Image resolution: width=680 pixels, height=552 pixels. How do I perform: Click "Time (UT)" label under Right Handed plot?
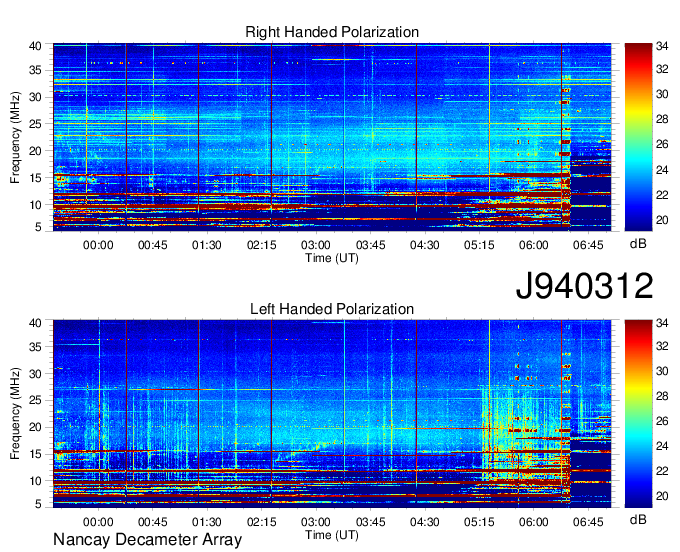(x=332, y=258)
